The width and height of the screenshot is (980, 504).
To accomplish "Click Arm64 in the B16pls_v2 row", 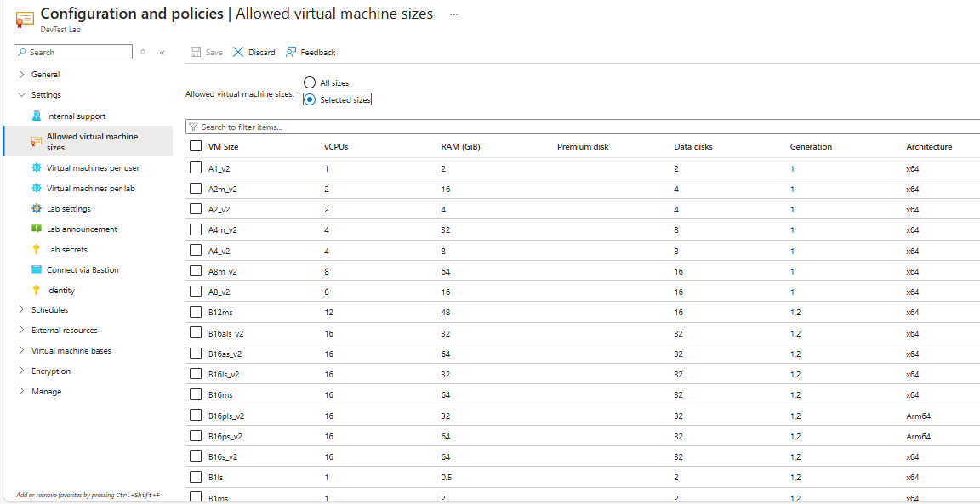I will (x=919, y=416).
